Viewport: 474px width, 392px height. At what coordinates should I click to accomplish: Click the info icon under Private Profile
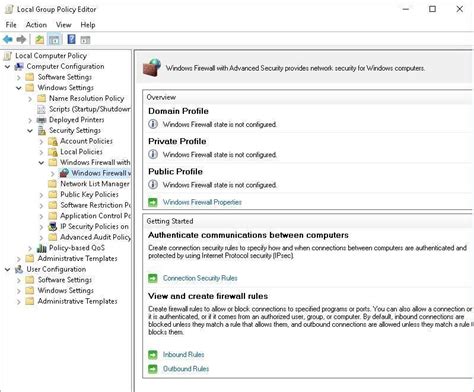point(153,154)
